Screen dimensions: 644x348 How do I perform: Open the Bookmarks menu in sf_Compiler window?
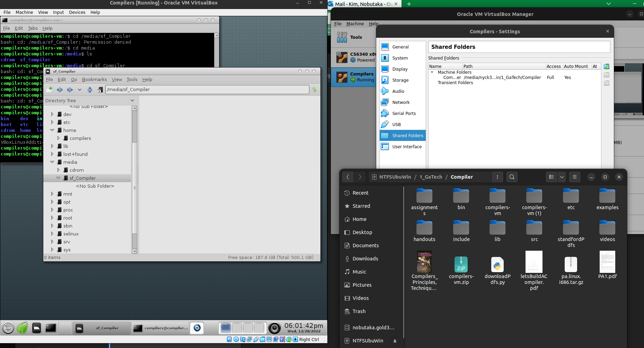pos(94,79)
